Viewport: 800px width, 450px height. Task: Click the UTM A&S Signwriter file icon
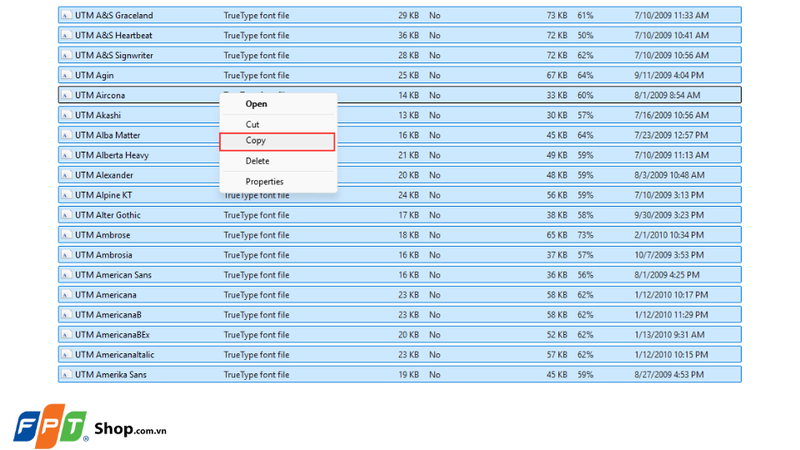pos(66,55)
